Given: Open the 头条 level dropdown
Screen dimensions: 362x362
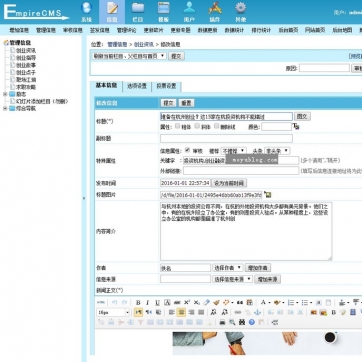Looking at the screenshot, I should pos(277,151).
